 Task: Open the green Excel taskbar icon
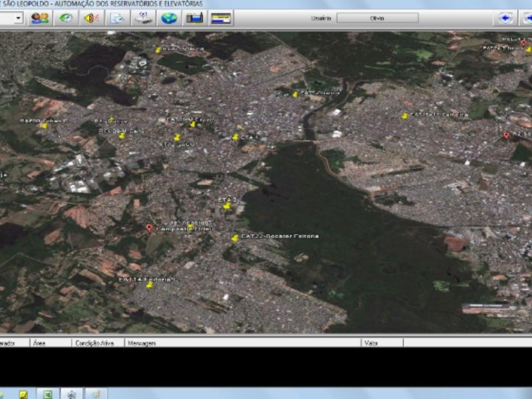48,394
